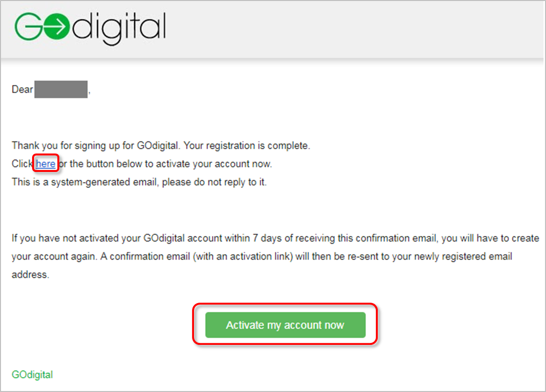Click the greyed-out recipient name box
The height and width of the screenshot is (392, 546).
[61, 89]
